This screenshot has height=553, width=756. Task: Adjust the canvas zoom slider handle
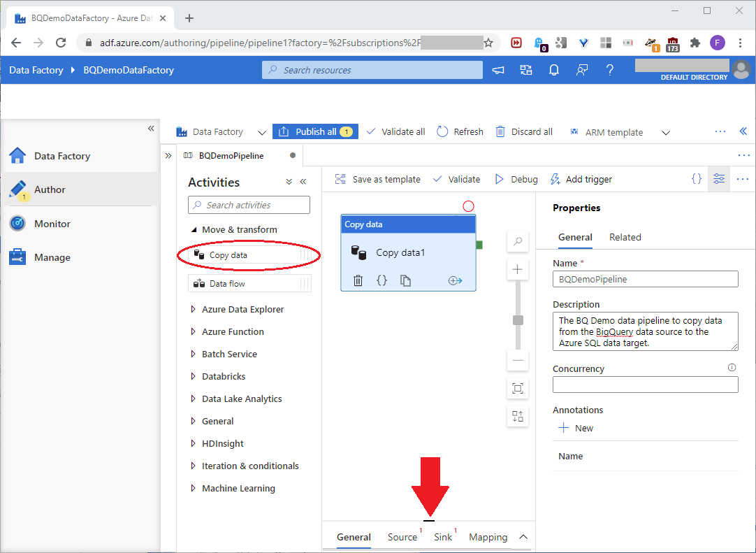(518, 320)
